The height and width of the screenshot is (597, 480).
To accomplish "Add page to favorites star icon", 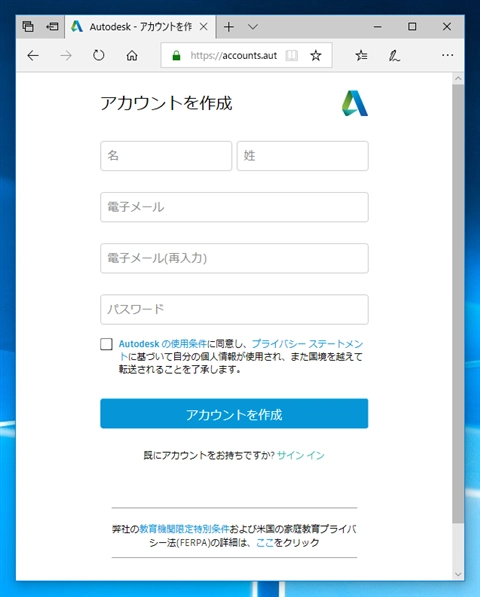I will [316, 56].
